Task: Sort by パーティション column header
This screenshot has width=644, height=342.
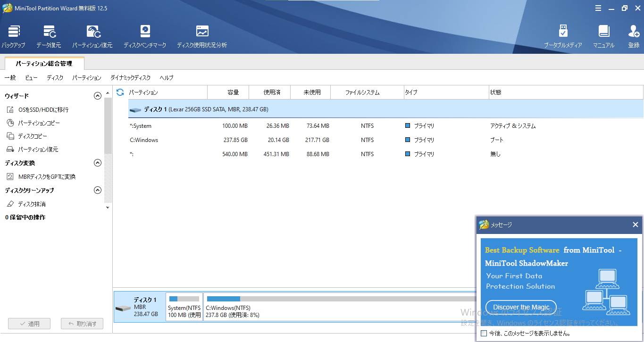Action: (x=167, y=92)
